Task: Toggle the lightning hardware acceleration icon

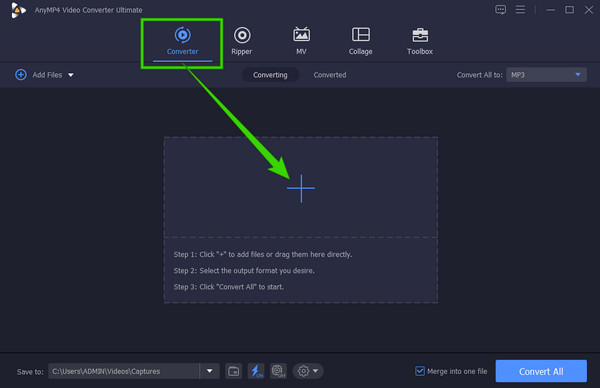Action: [x=256, y=371]
